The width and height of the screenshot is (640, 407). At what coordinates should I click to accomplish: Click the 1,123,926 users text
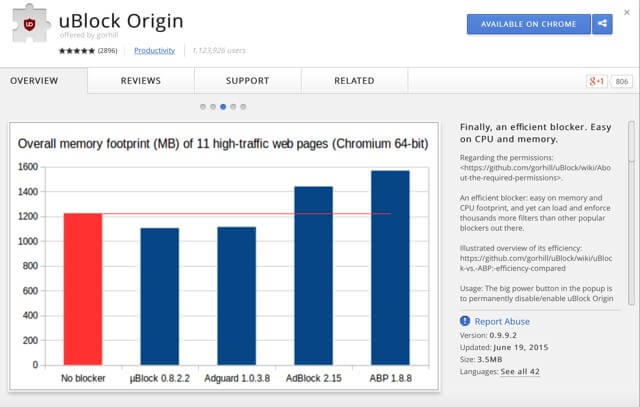click(219, 51)
